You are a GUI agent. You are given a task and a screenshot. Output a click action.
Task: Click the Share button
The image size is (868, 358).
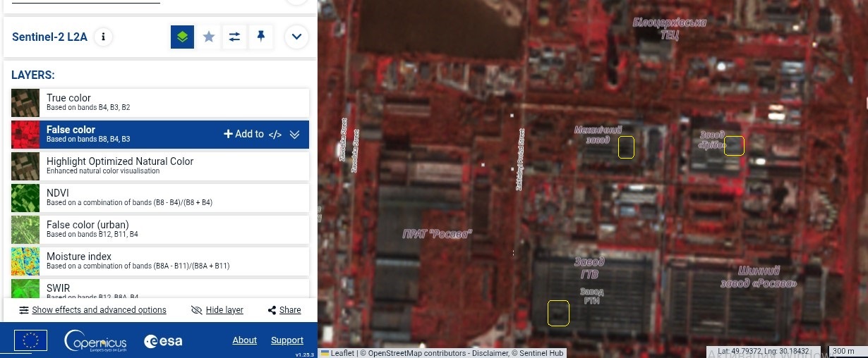tap(284, 310)
